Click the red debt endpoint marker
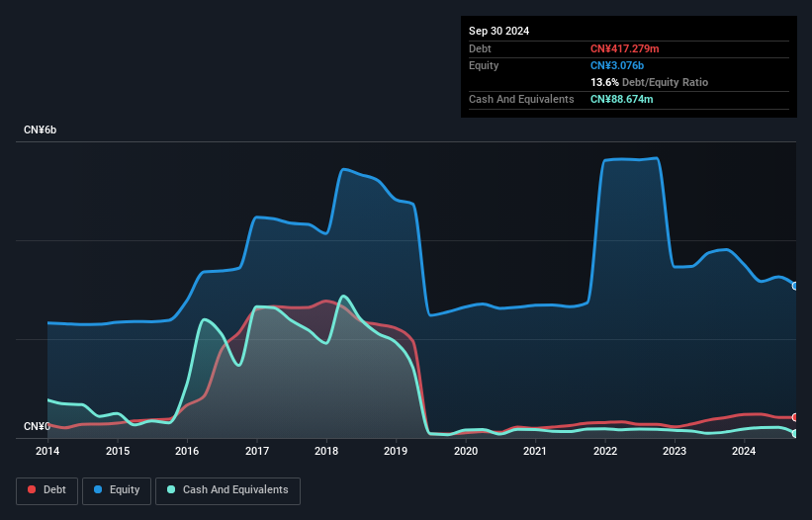The width and height of the screenshot is (812, 520). tap(795, 417)
